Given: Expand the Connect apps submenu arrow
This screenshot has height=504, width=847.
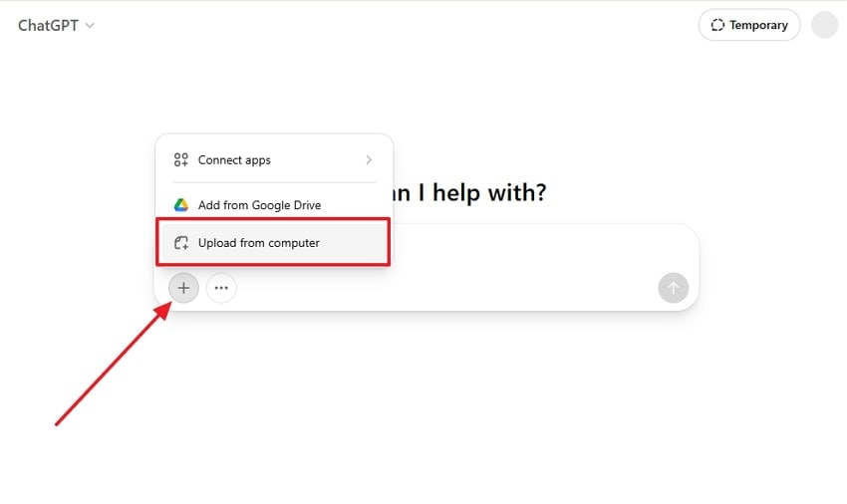Looking at the screenshot, I should pos(369,159).
